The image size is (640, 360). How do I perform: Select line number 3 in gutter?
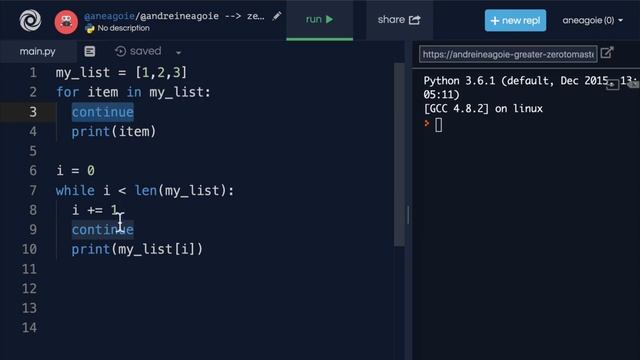pos(33,112)
